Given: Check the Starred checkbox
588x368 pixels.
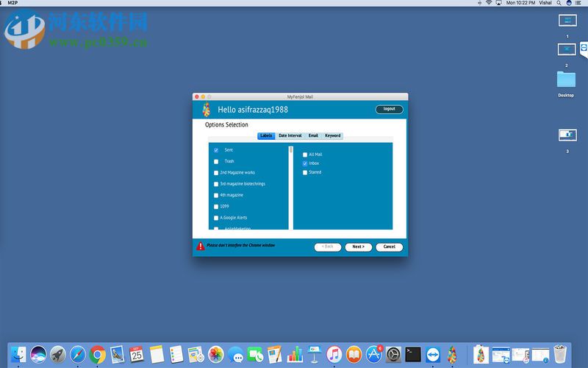Looking at the screenshot, I should click(305, 172).
